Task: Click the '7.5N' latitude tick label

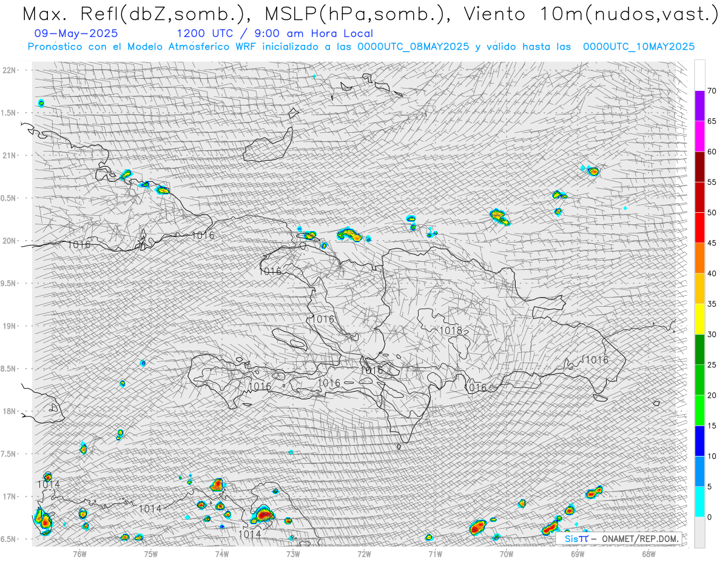Action: coord(8,454)
